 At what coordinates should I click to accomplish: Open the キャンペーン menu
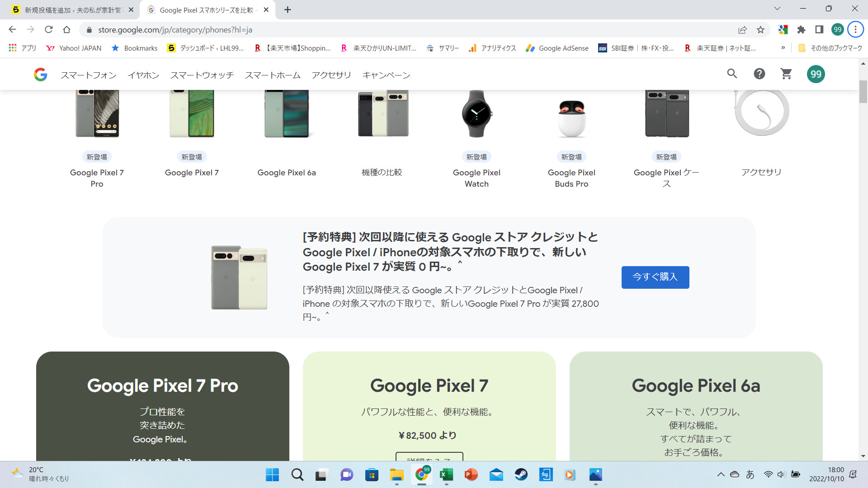coord(386,75)
